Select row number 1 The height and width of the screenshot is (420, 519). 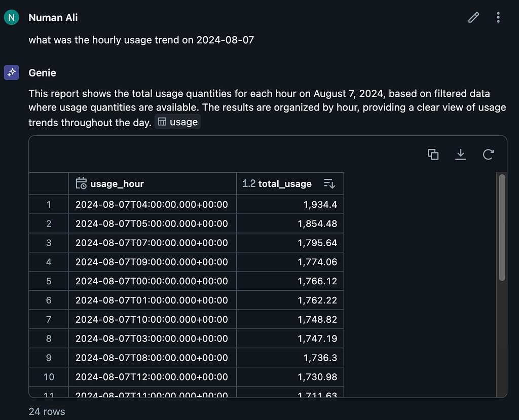49,205
